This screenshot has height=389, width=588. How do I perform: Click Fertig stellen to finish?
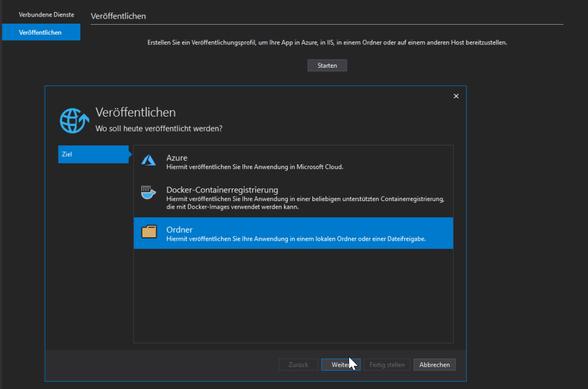click(386, 364)
